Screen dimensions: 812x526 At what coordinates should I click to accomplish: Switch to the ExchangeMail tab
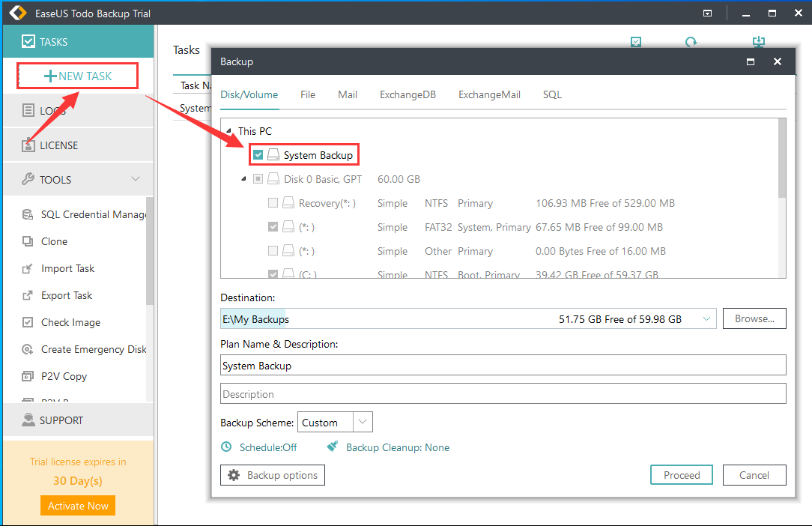pos(489,95)
